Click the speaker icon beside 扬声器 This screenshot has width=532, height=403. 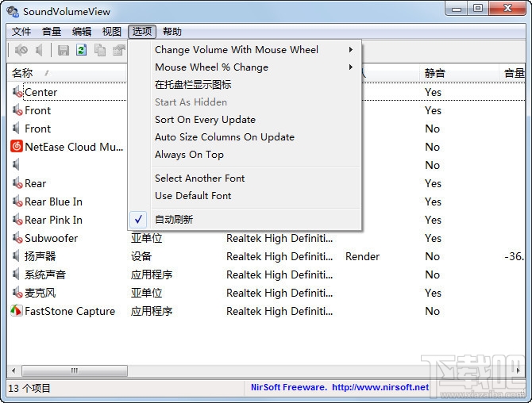(16, 256)
